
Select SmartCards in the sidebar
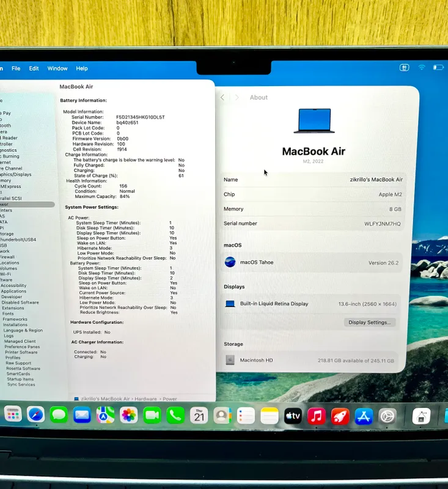tap(18, 373)
